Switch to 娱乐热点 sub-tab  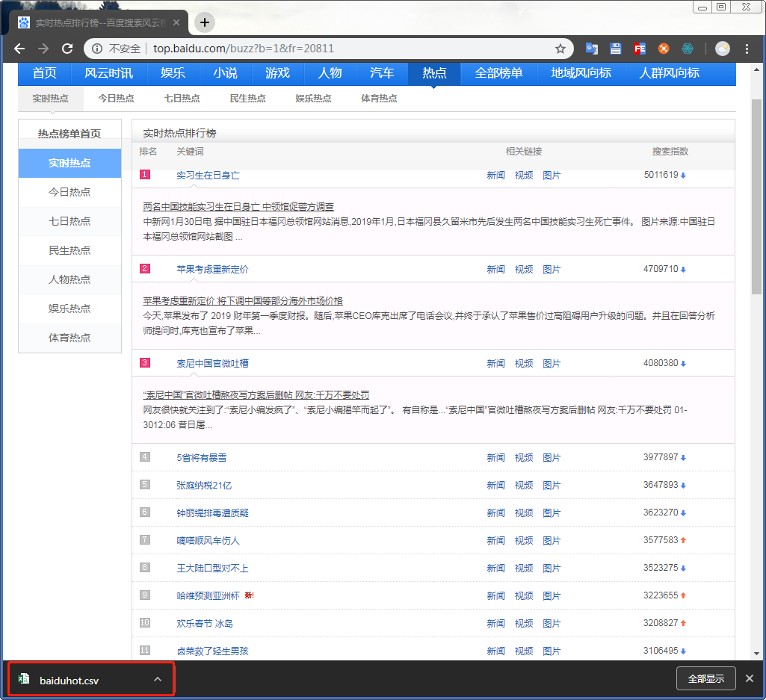tap(313, 99)
